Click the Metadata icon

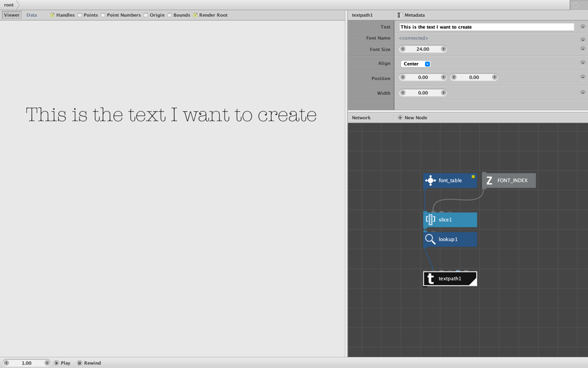click(400, 15)
